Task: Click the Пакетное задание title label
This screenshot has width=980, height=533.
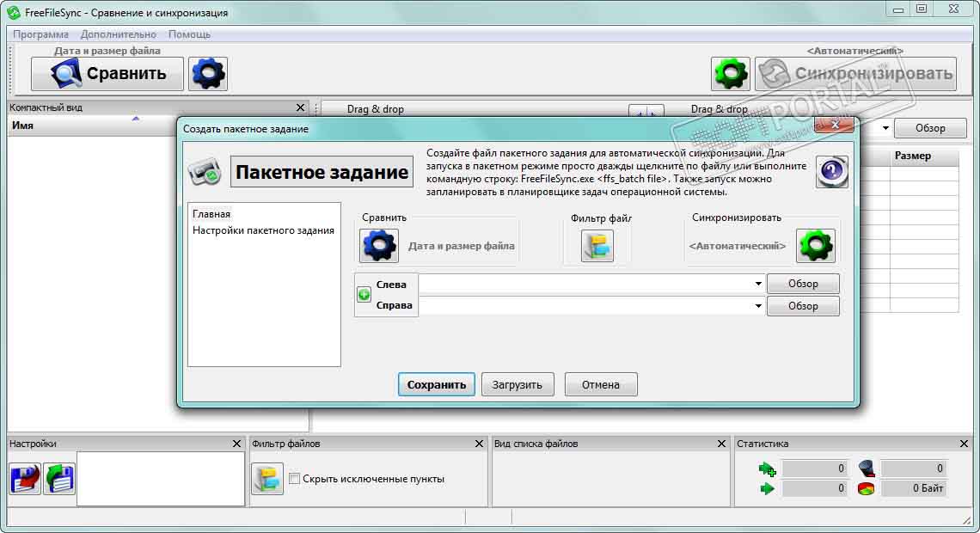Action: tap(322, 172)
